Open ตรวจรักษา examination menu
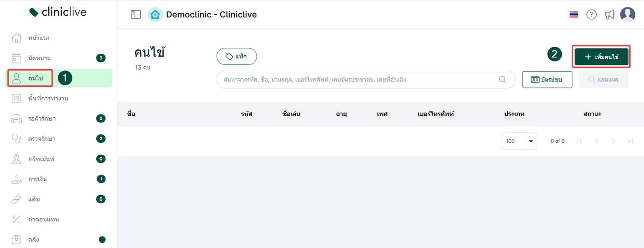The image size is (644, 248). [x=41, y=138]
